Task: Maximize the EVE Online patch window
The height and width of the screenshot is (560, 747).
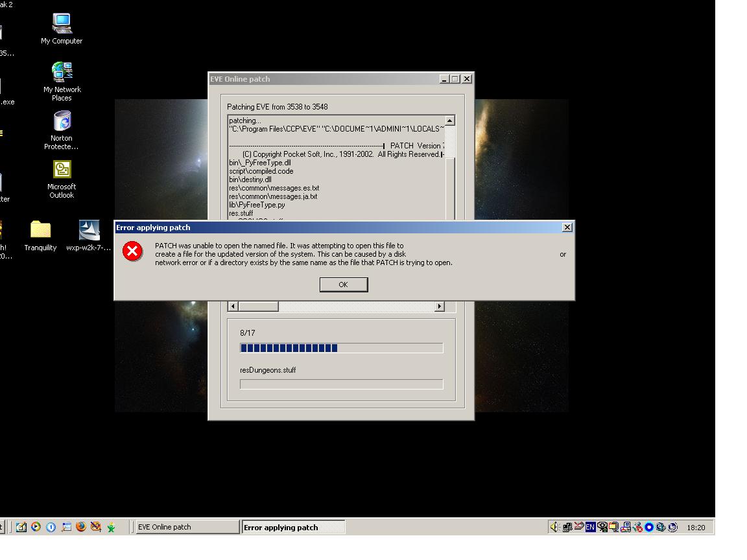Action: click(455, 79)
